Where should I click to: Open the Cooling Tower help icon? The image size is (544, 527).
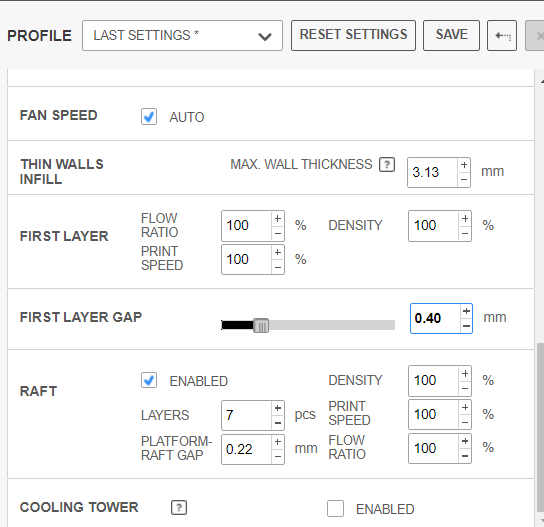179,508
